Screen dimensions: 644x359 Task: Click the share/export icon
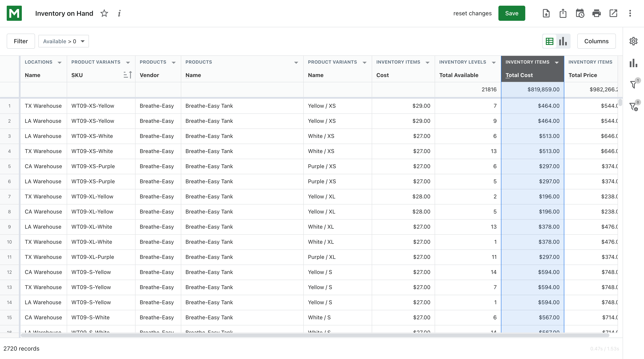click(x=563, y=13)
